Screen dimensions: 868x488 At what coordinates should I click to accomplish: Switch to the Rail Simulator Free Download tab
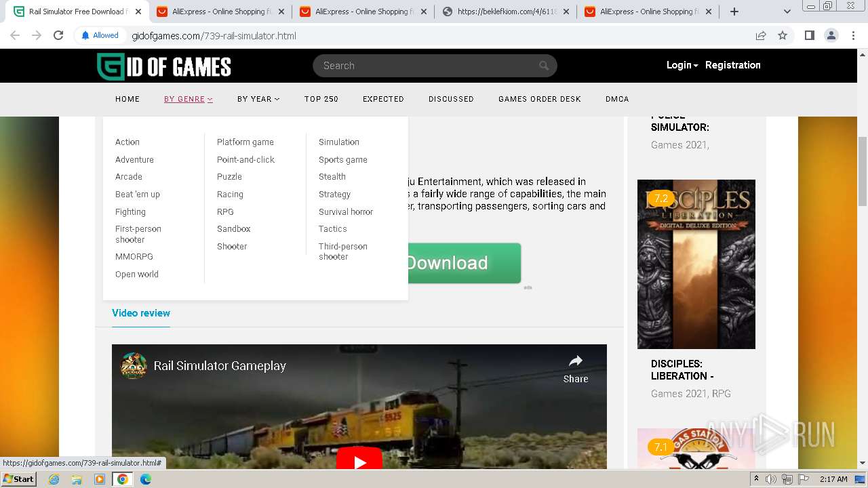[x=78, y=12]
